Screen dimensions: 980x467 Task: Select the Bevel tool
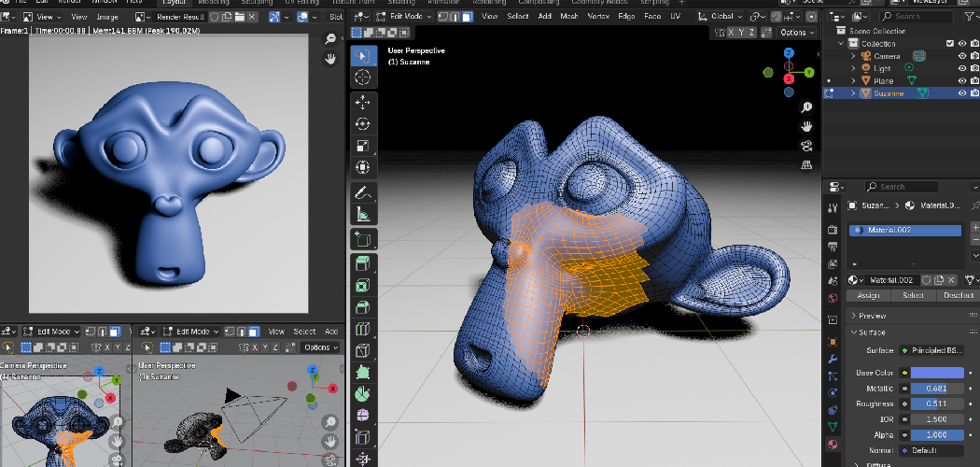363,307
